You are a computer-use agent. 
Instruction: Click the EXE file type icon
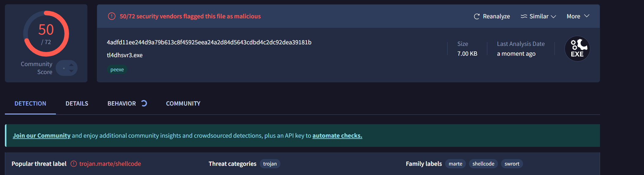coord(577,49)
